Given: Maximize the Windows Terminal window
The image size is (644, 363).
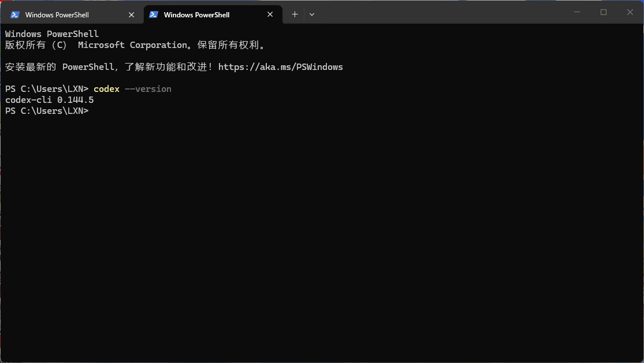Looking at the screenshot, I should (604, 12).
